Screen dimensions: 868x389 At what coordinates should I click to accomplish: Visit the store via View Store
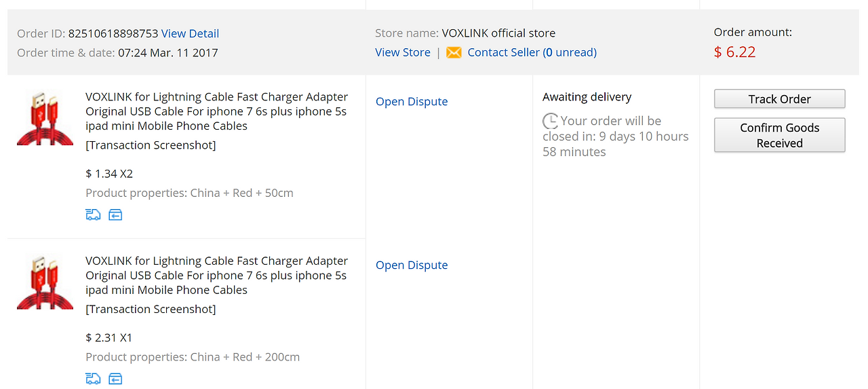(x=403, y=52)
